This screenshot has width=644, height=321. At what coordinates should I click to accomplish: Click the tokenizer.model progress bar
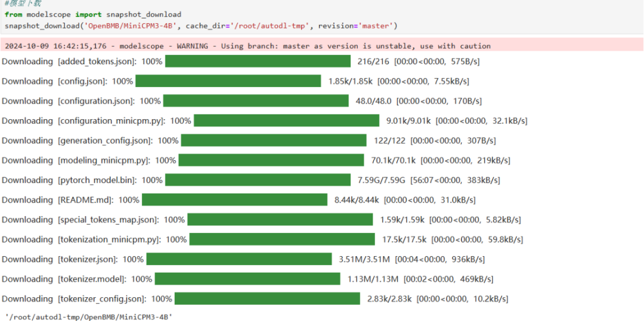pyautogui.click(x=247, y=279)
